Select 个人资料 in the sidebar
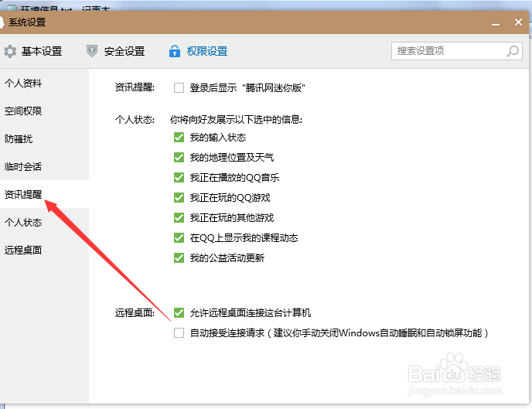 pyautogui.click(x=44, y=83)
